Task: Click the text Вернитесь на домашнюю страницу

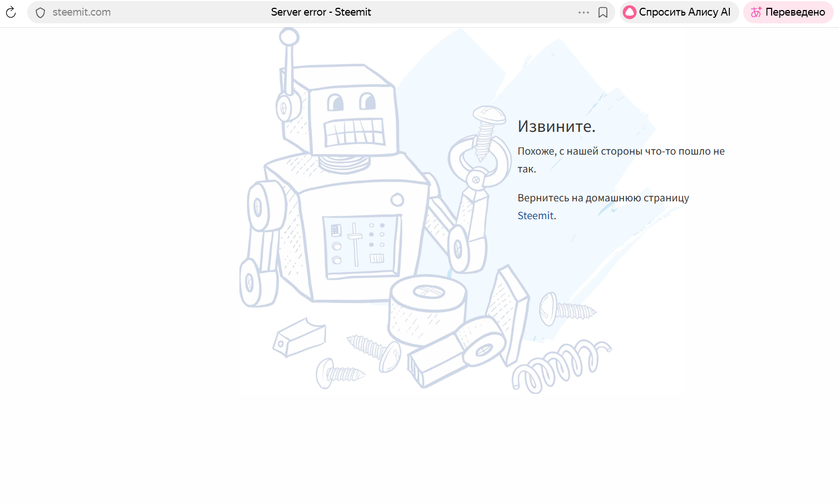Action: coord(604,198)
